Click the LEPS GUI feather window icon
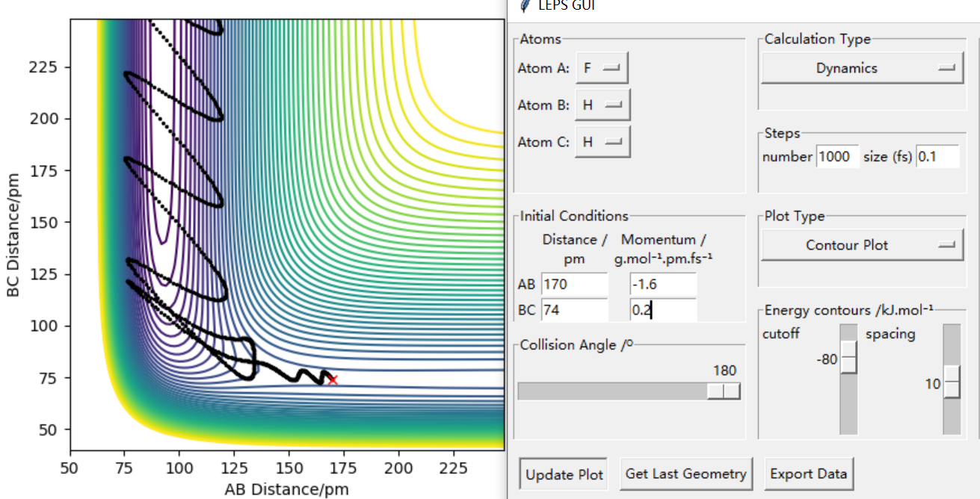The width and height of the screenshot is (980, 499). [526, 4]
